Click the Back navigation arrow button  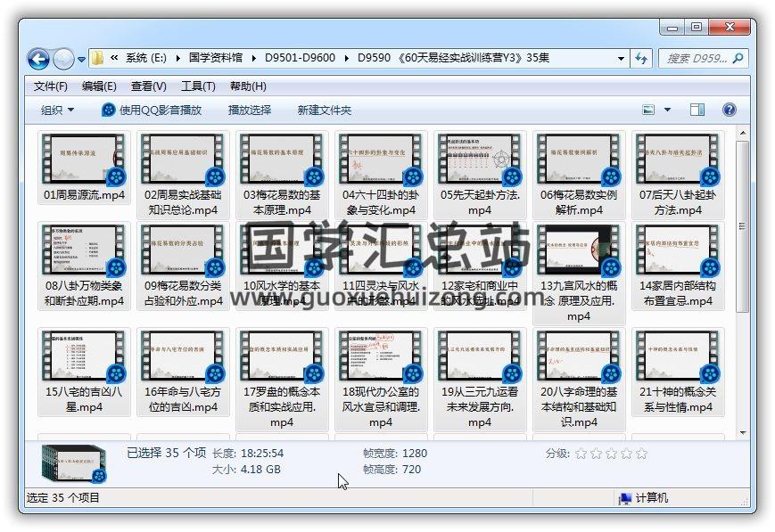pyautogui.click(x=39, y=59)
